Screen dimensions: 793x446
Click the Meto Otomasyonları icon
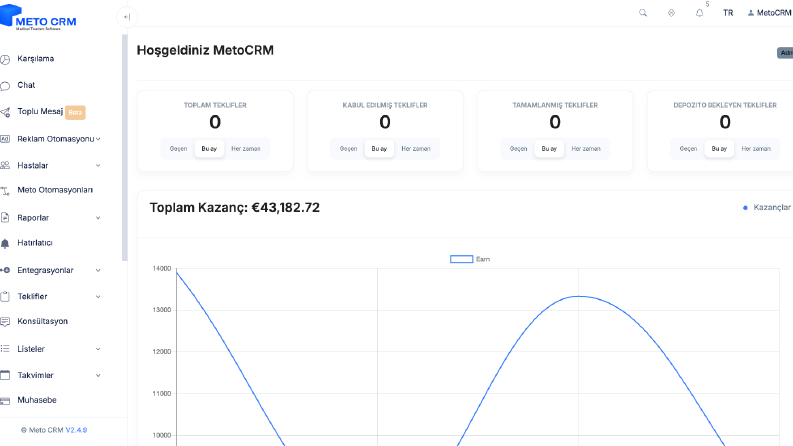pos(5,191)
